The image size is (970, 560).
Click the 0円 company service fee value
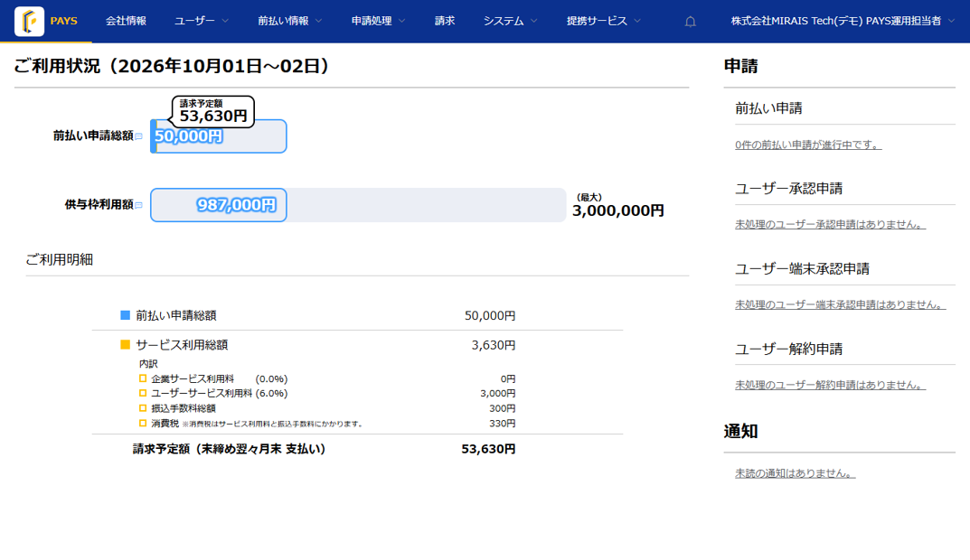[508, 378]
